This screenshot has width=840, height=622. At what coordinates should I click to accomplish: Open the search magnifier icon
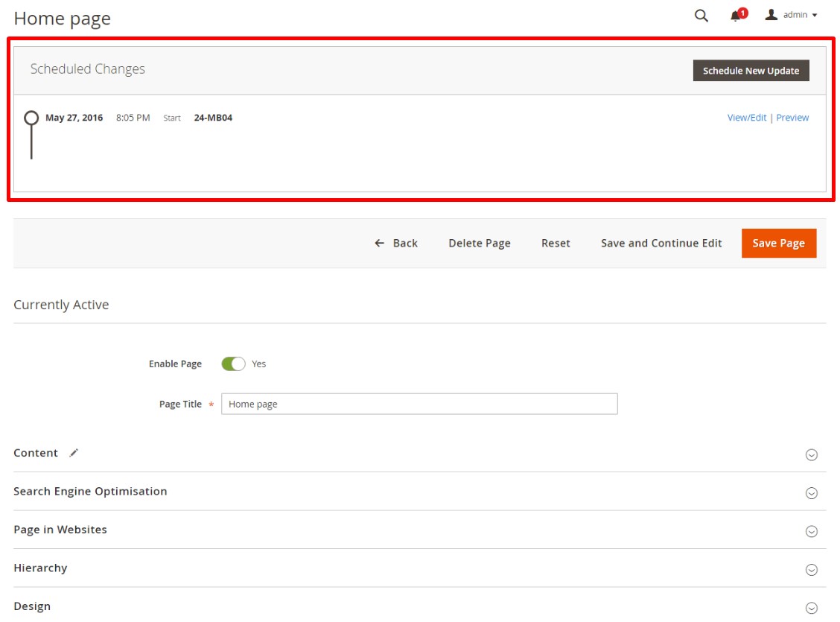[x=701, y=16]
